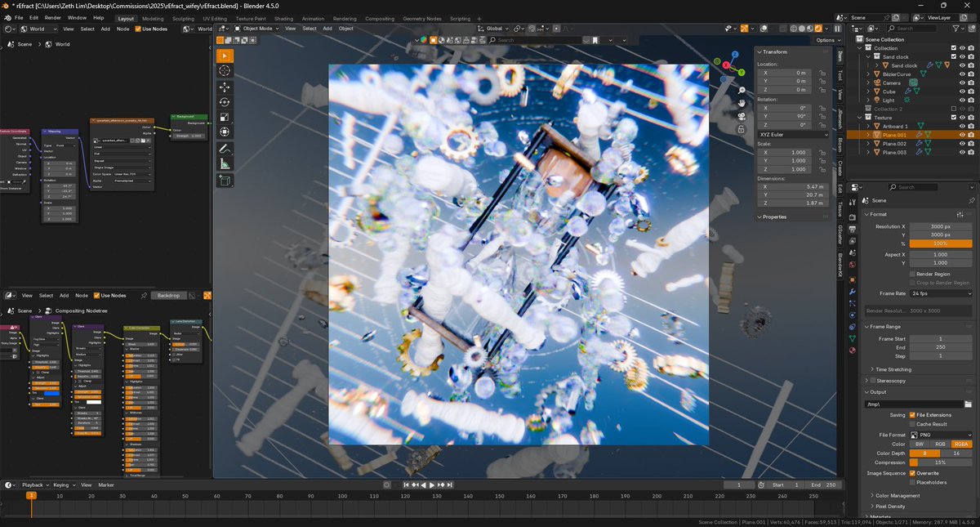The image size is (980, 527).
Task: Select the Scale tool
Action: tap(225, 116)
